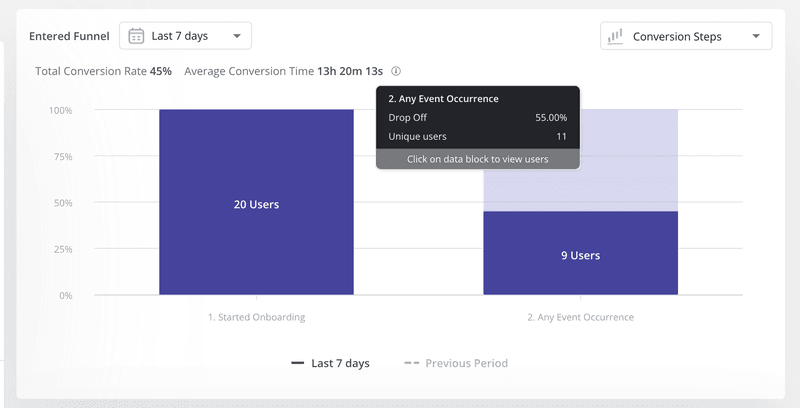
Task: Select the 20 Users bar block
Action: (256, 204)
